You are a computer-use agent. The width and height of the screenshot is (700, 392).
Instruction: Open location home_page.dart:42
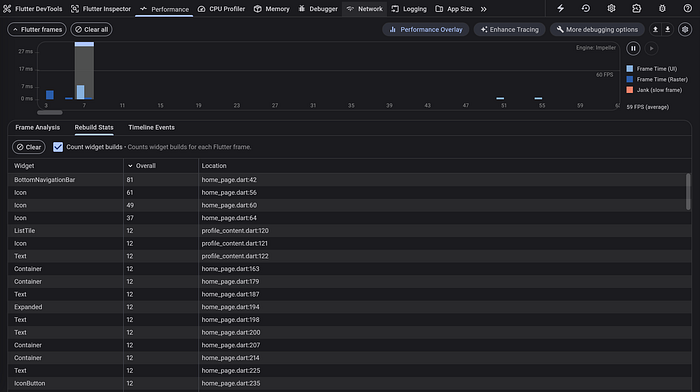point(229,180)
